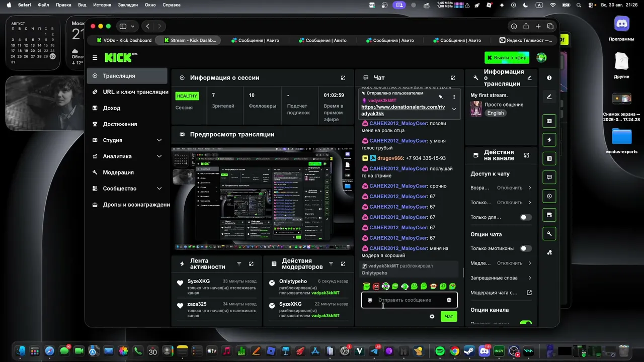Click the info icon in right toolbar

[x=549, y=78]
